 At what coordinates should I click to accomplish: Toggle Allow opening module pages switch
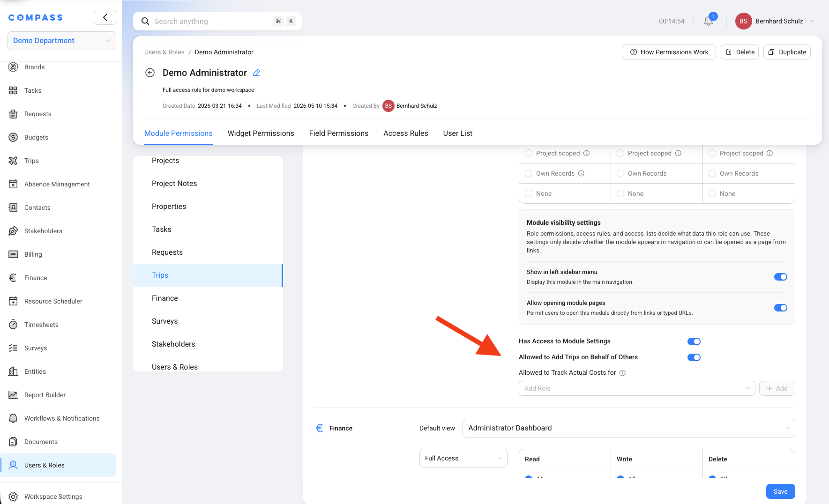[x=781, y=308]
